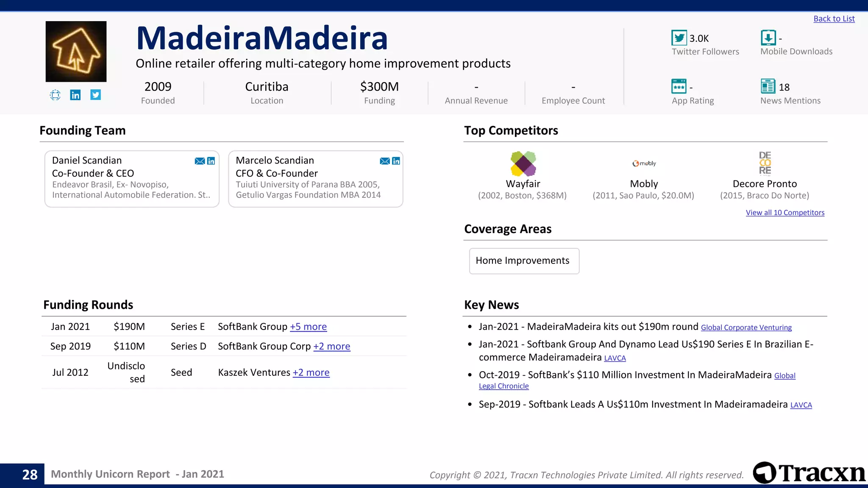Click the Curitiba location value
Image resolution: width=868 pixels, height=488 pixels.
tap(267, 87)
